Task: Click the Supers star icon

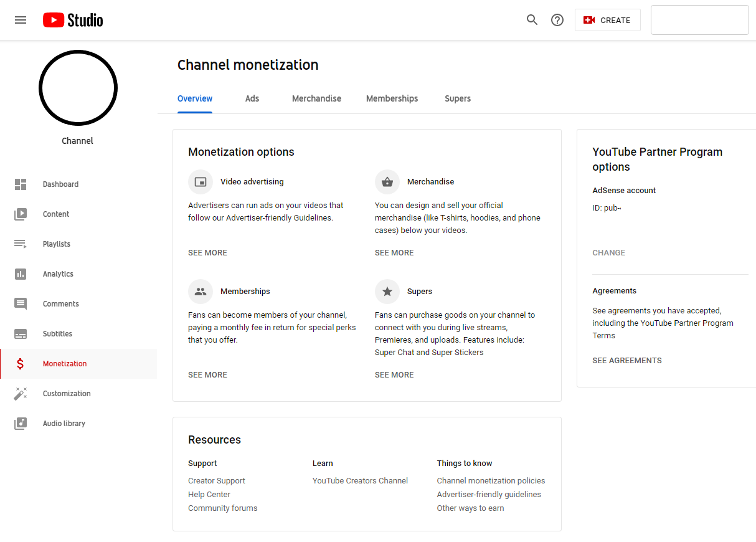Action: [387, 292]
